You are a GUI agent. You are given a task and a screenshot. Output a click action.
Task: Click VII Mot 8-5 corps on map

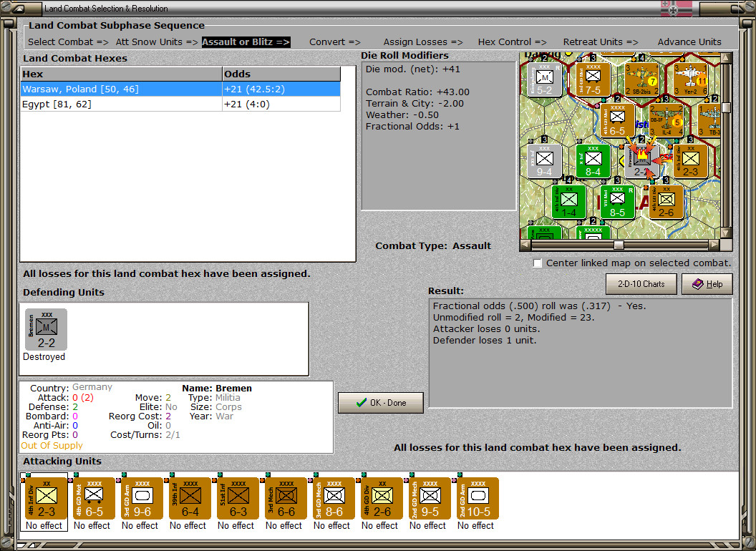pos(618,203)
